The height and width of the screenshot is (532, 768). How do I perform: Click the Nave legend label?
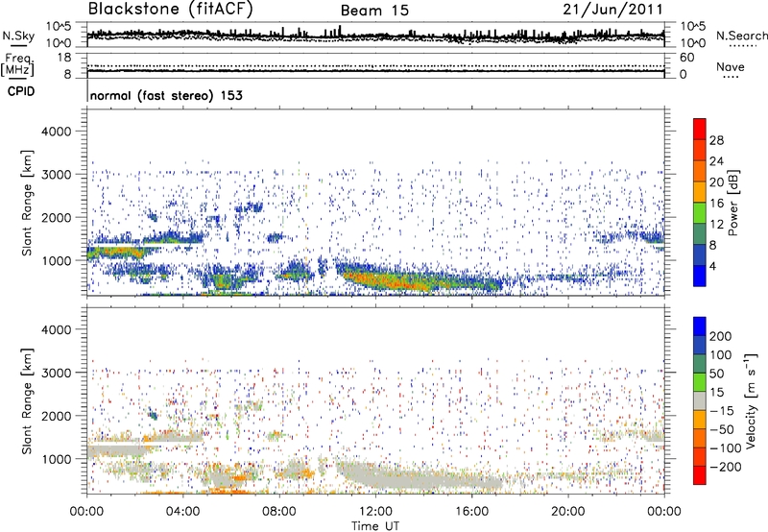point(731,67)
